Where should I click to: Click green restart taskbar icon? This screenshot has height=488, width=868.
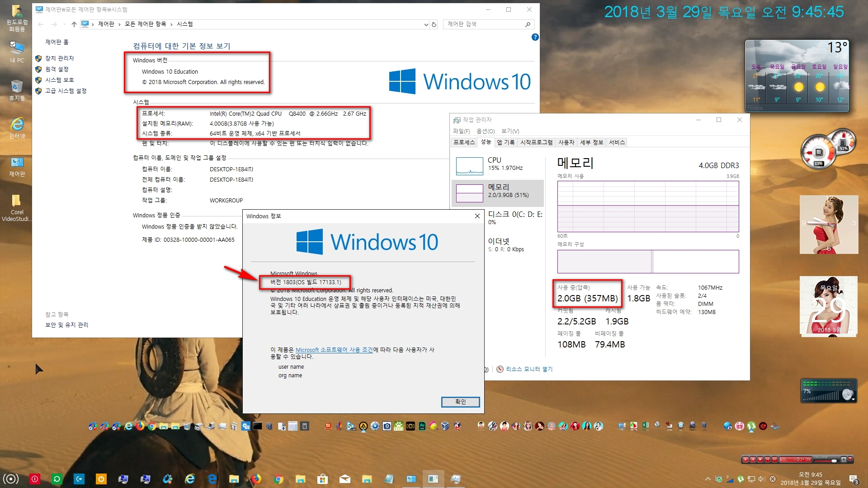pyautogui.click(x=57, y=479)
